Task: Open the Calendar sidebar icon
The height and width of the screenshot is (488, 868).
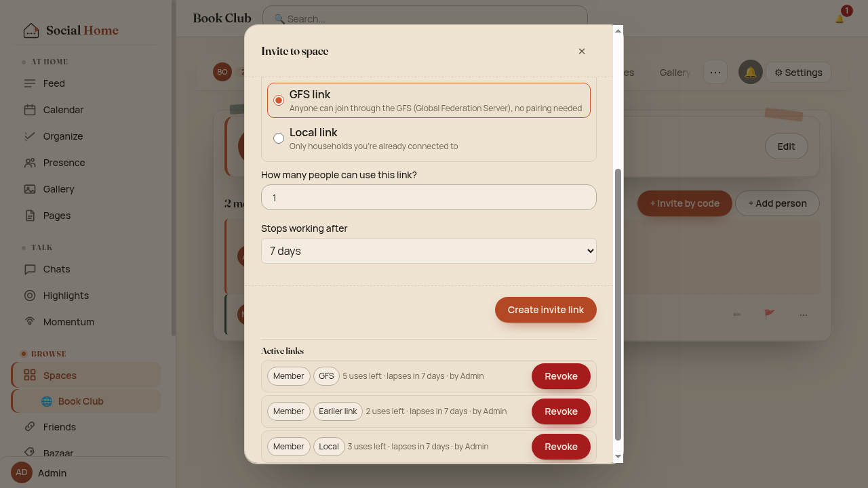Action: point(30,110)
